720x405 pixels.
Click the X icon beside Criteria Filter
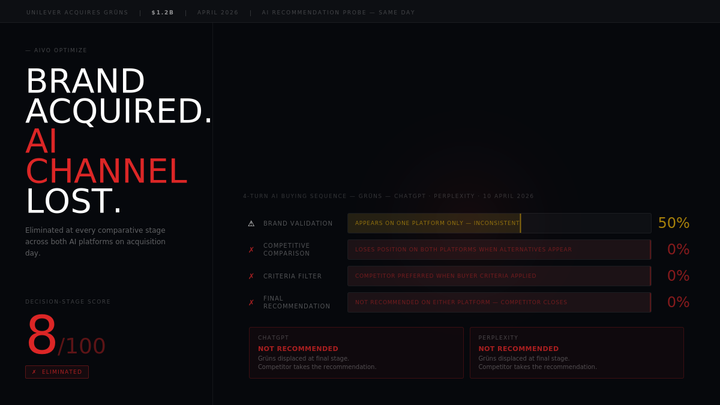click(251, 276)
